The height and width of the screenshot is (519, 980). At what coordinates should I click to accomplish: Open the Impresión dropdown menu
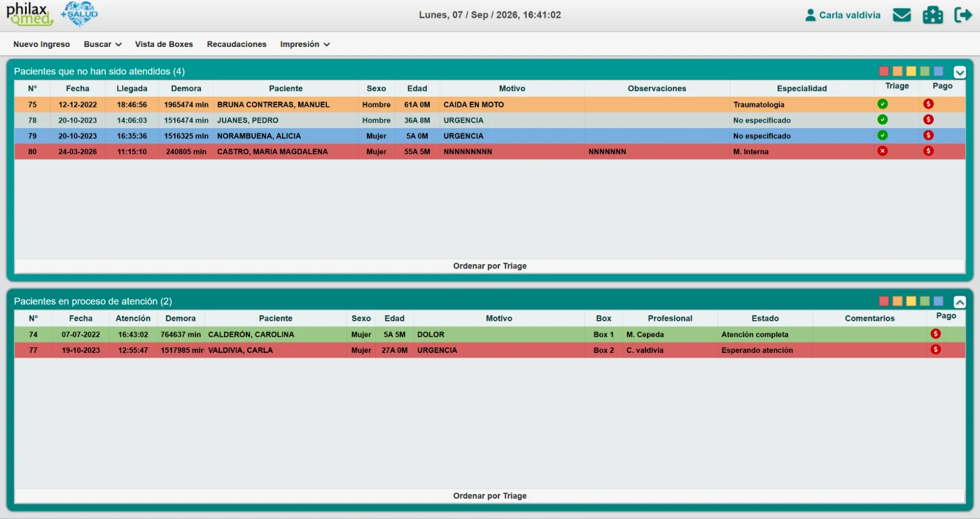pyautogui.click(x=305, y=44)
